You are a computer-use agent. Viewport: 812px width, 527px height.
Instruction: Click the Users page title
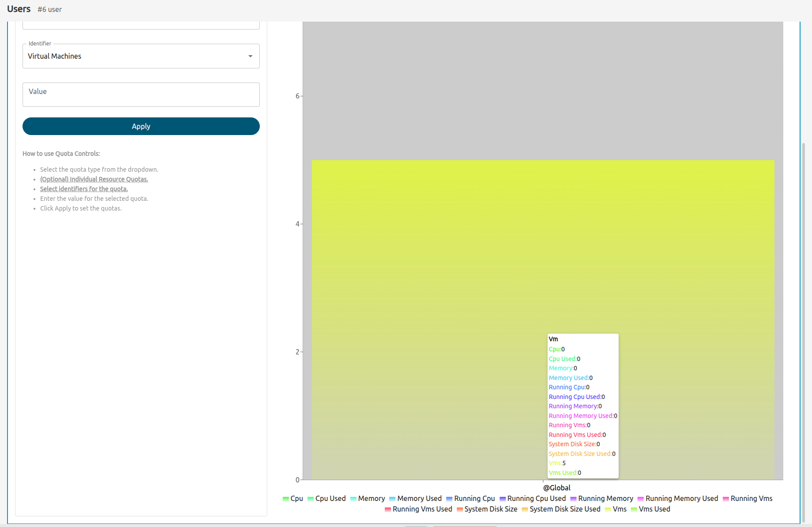(19, 9)
